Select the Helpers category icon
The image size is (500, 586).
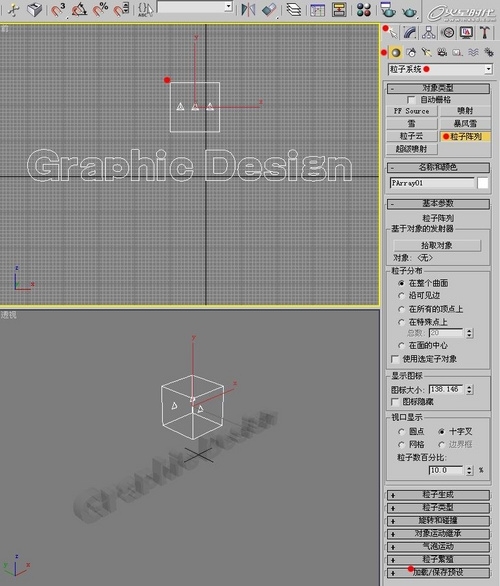(x=457, y=53)
